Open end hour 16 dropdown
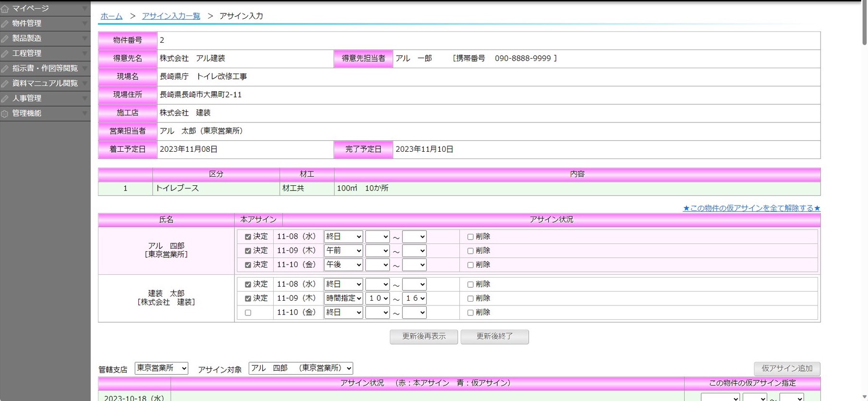868x401 pixels. pyautogui.click(x=414, y=298)
